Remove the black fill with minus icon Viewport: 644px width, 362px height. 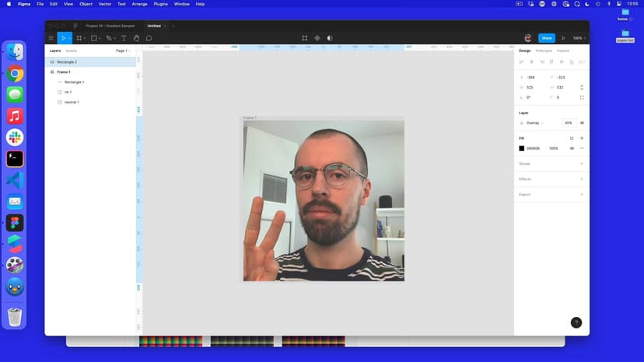click(x=582, y=148)
